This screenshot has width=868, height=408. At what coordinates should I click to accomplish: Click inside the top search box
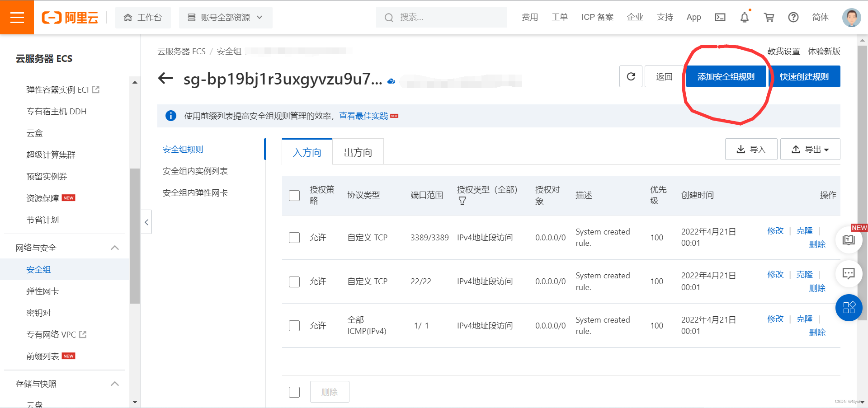(x=441, y=17)
